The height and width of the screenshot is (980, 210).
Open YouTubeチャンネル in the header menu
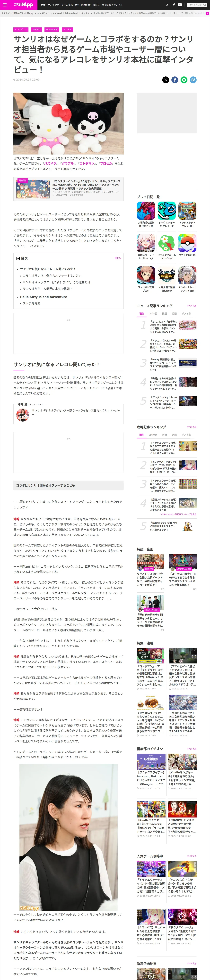point(112,5)
